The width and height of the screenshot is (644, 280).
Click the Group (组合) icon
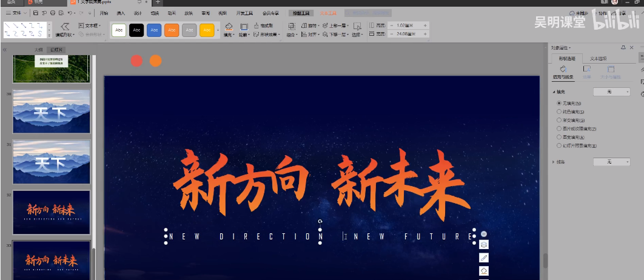click(292, 30)
